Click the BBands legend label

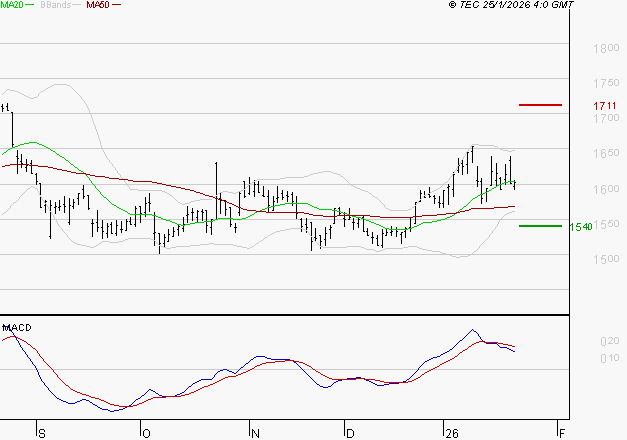(55, 5)
